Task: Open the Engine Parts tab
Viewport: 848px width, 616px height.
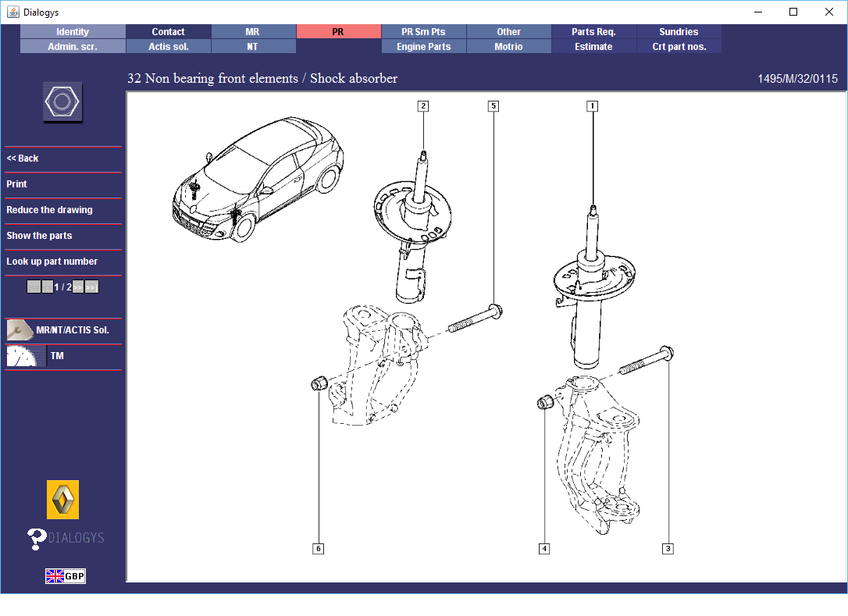Action: 423,47
